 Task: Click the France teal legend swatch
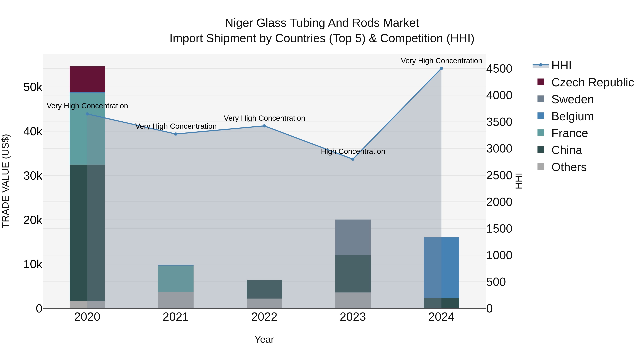[540, 133]
